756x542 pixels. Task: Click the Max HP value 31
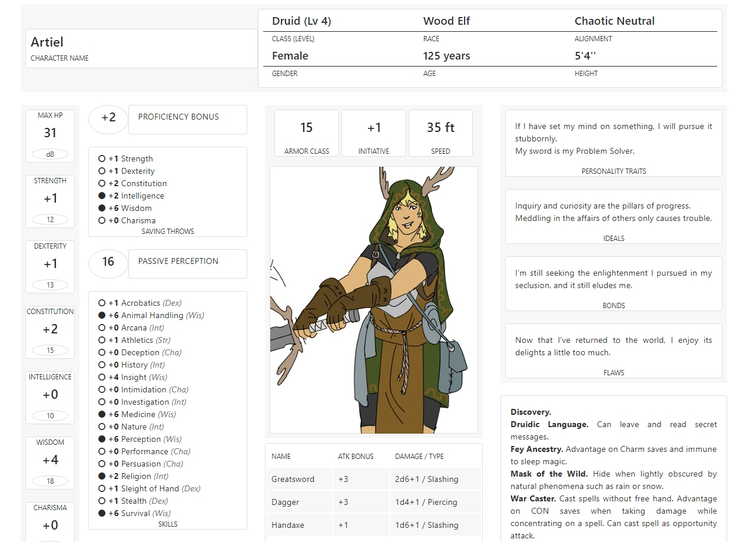click(50, 133)
